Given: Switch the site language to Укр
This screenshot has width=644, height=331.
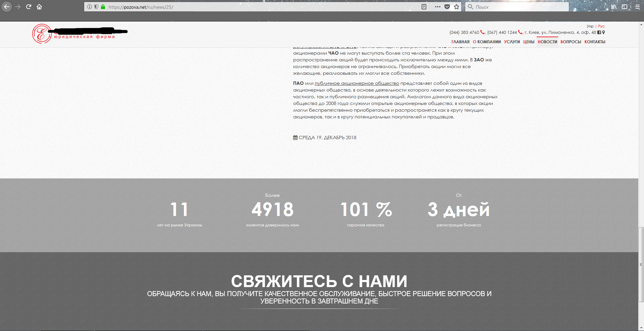Looking at the screenshot, I should [x=590, y=26].
